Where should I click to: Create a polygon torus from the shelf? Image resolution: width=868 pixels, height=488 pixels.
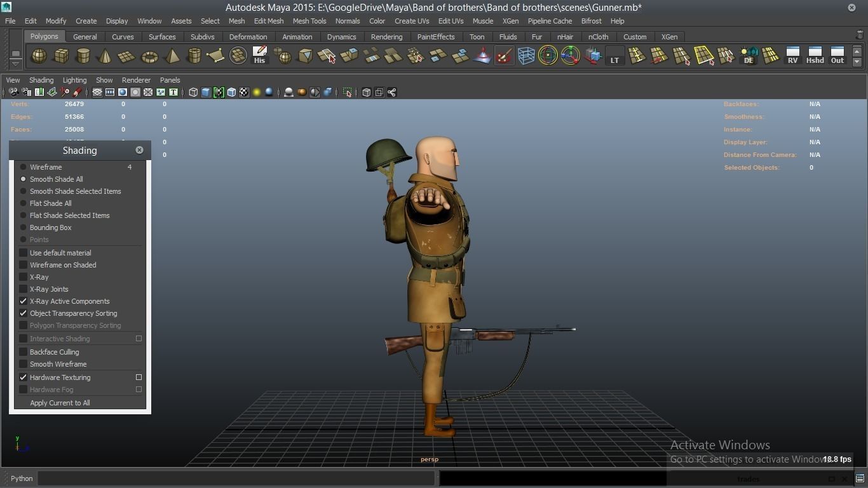[149, 56]
